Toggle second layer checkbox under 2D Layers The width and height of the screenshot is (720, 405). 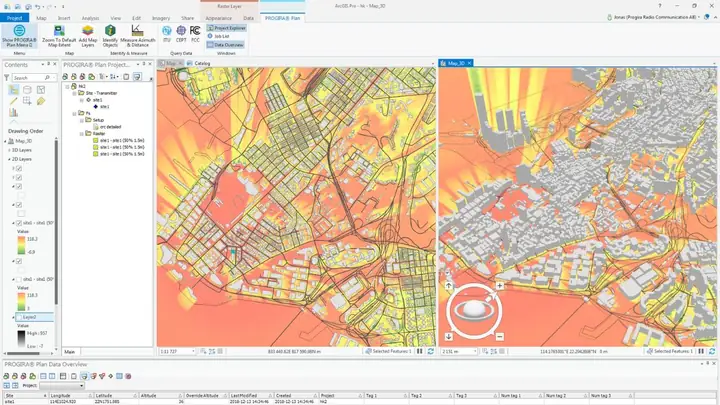coord(19,178)
